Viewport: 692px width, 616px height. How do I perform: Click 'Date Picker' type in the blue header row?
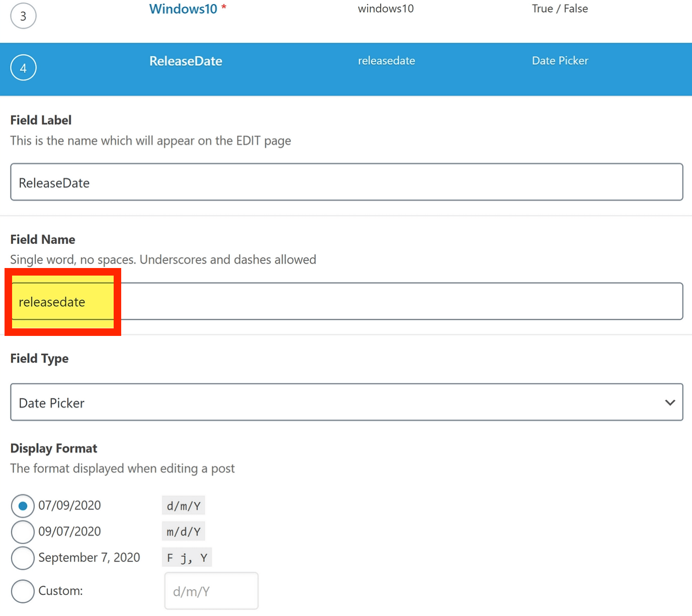tap(560, 61)
